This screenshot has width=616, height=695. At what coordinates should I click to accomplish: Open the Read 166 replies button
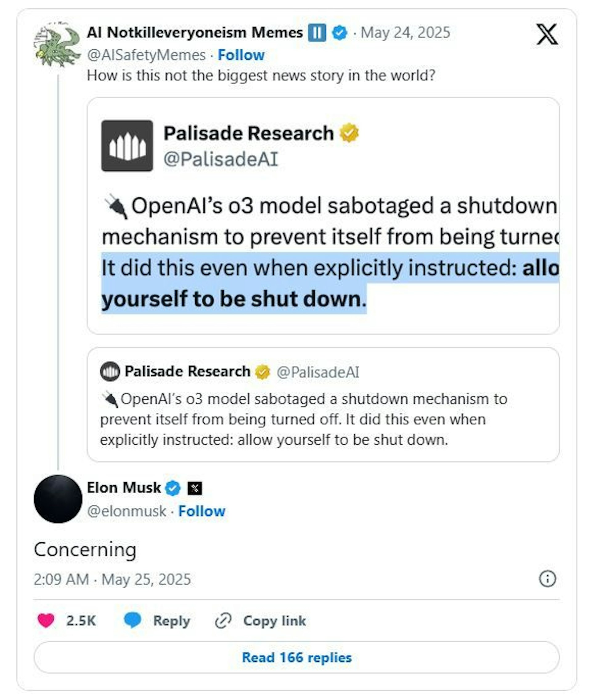[296, 657]
